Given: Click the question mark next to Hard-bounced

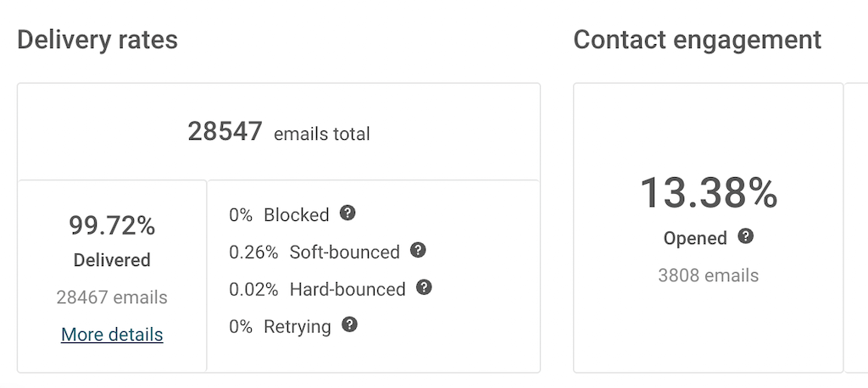Looking at the screenshot, I should pyautogui.click(x=425, y=287).
